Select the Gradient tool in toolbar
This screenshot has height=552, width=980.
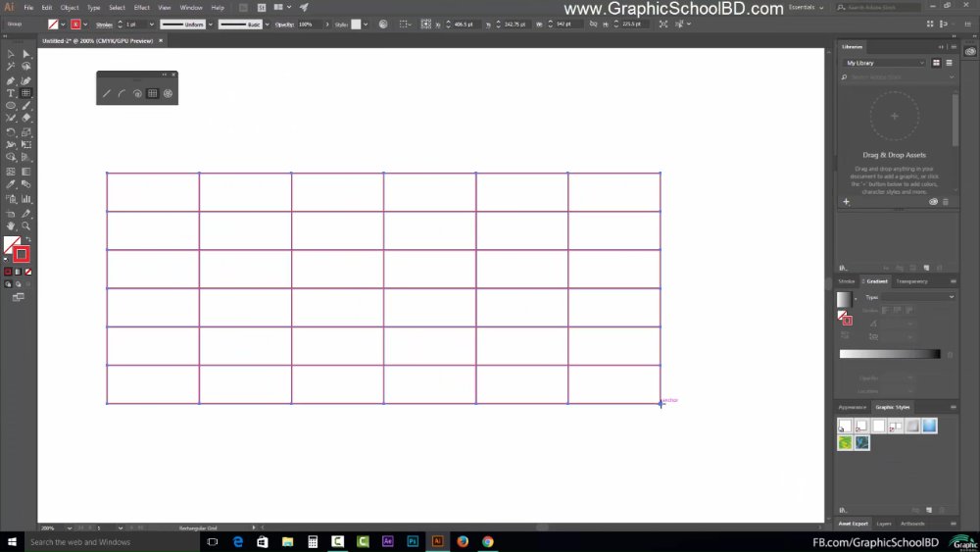pyautogui.click(x=26, y=172)
